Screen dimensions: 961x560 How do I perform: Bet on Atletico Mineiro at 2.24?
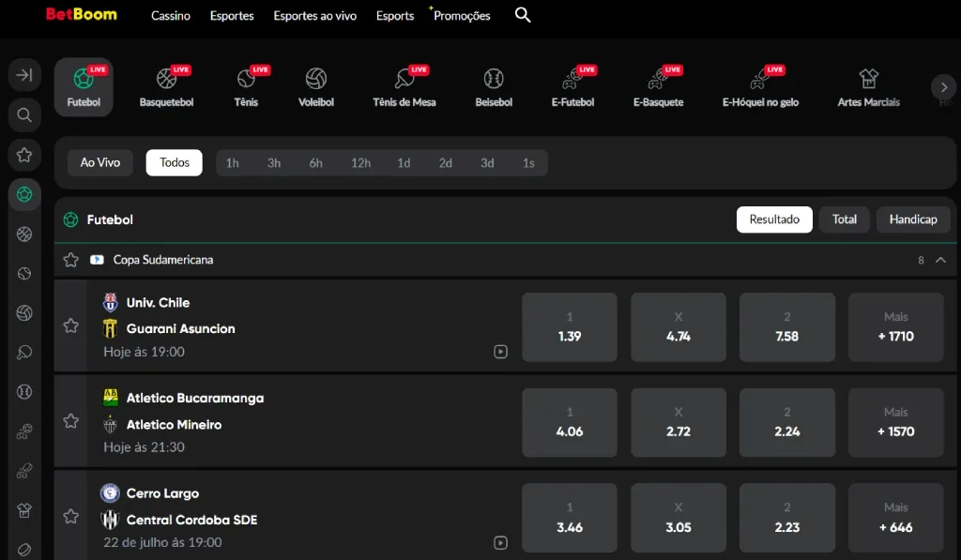point(787,423)
